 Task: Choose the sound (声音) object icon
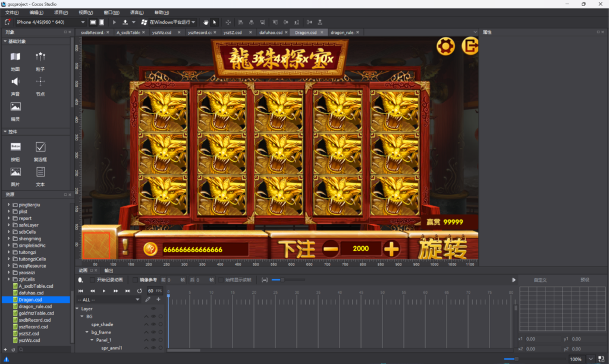[15, 82]
